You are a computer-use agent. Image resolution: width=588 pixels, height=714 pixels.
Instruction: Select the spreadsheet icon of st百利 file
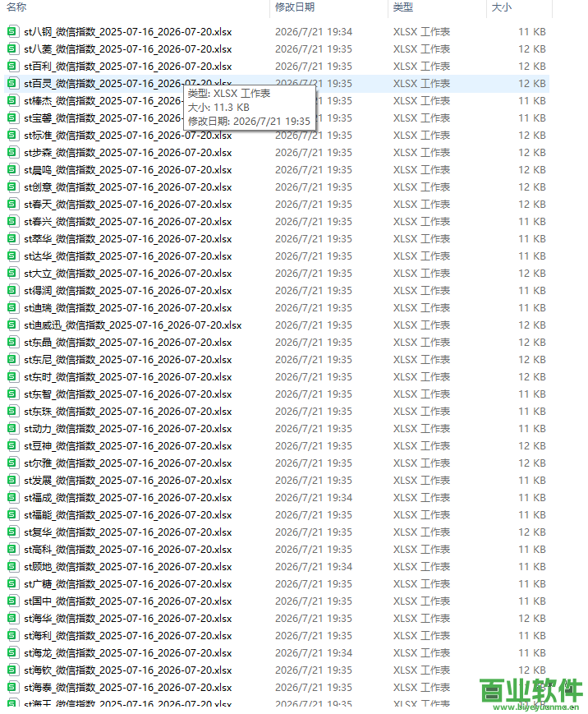(x=13, y=66)
